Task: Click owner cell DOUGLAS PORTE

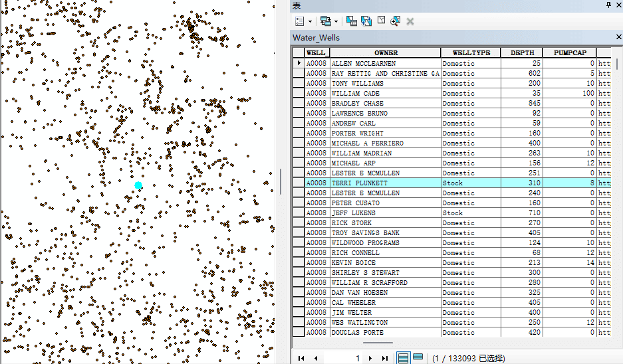Action: [x=386, y=332]
